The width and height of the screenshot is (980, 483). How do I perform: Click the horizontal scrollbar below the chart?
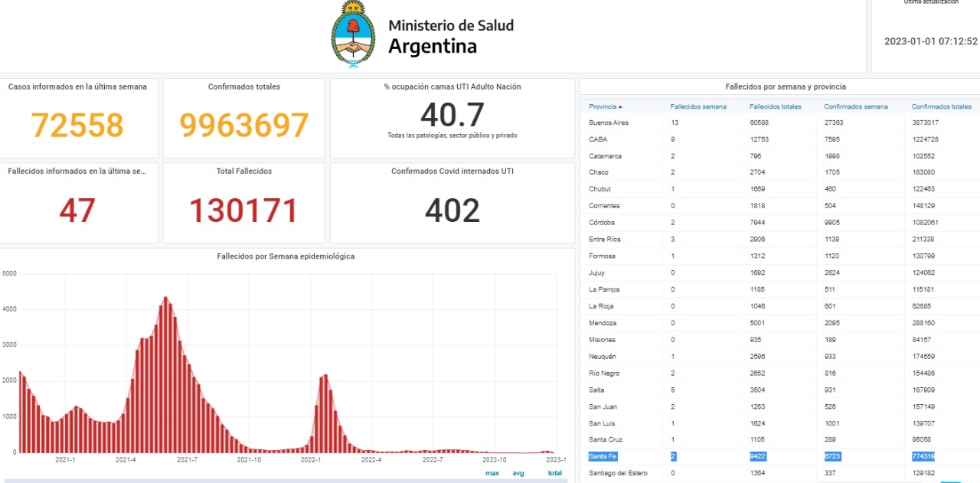coord(283,481)
